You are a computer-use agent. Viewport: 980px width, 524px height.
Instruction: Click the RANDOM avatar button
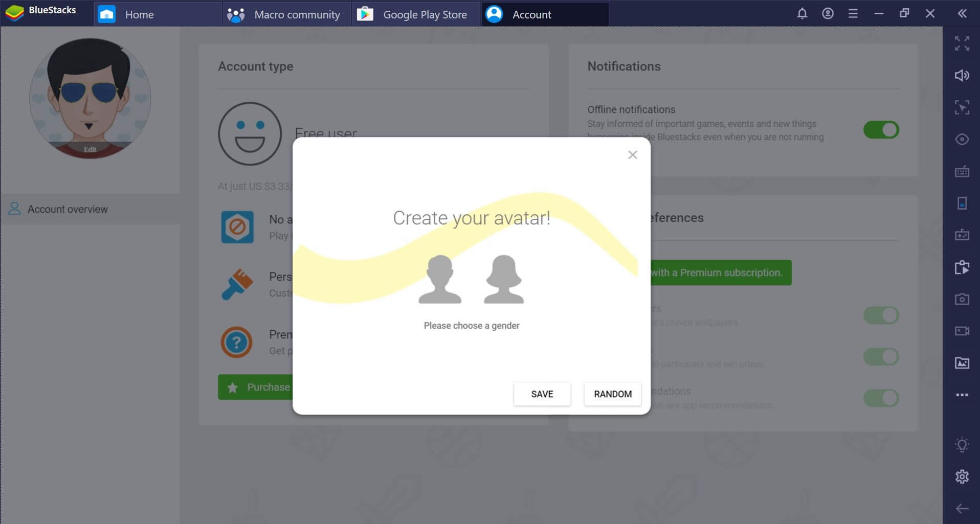click(612, 394)
